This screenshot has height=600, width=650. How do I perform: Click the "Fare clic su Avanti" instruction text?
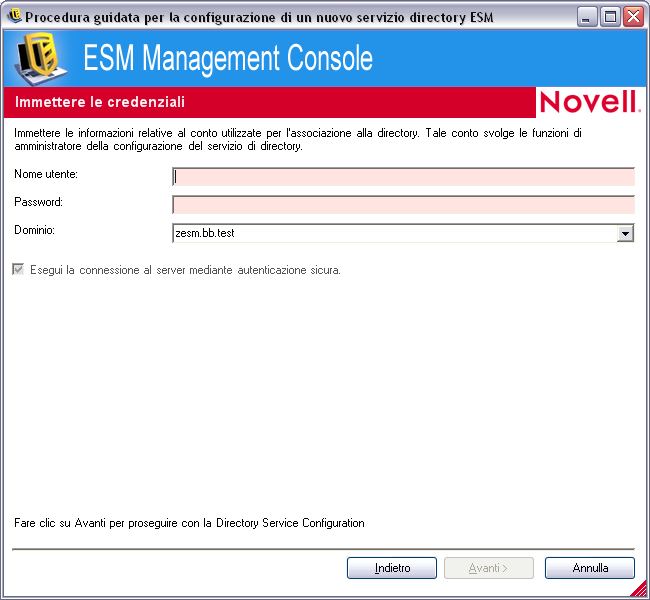click(x=189, y=523)
